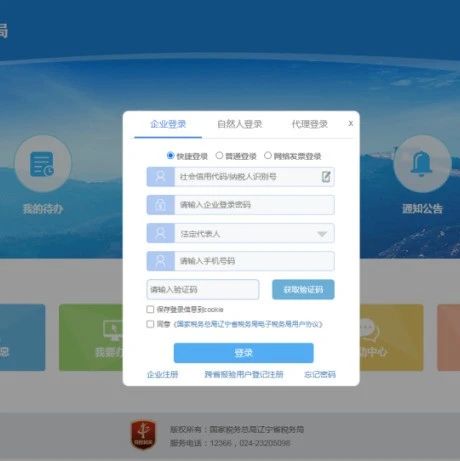Check 保存登录信息到cookie checkbox

[x=150, y=309]
